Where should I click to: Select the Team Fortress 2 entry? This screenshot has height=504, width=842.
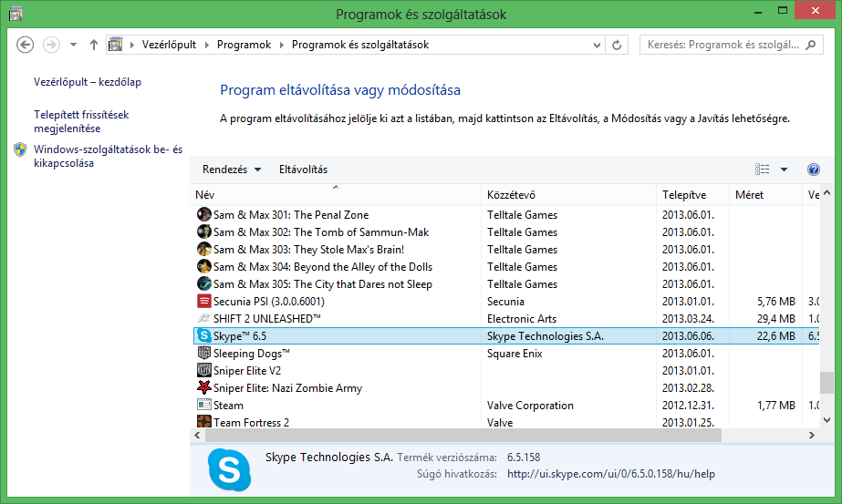tap(251, 422)
